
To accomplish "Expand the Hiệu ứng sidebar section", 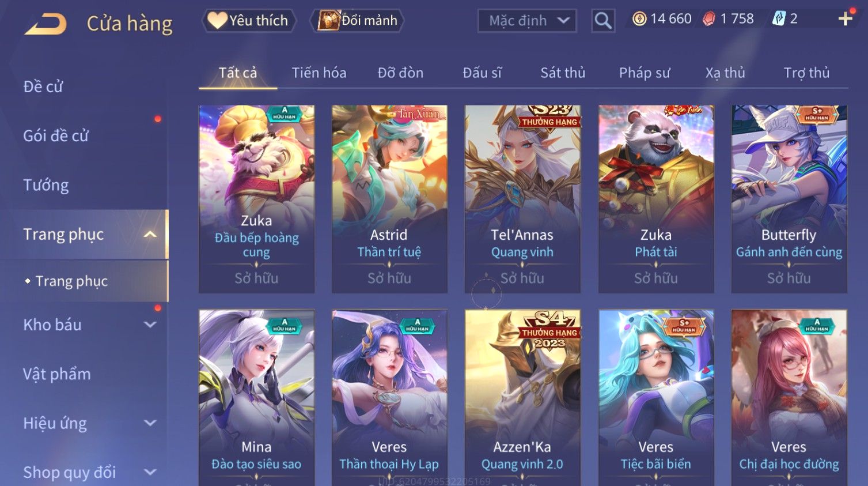I will [150, 423].
